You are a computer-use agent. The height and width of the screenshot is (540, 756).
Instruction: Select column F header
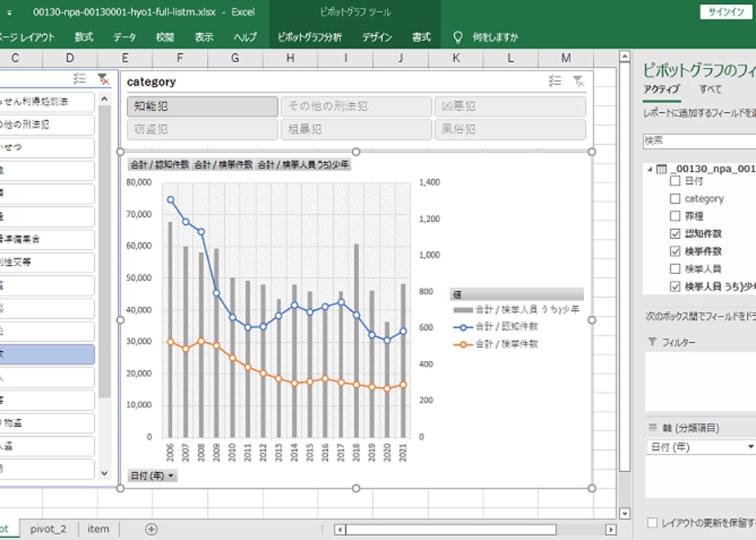click(180, 58)
